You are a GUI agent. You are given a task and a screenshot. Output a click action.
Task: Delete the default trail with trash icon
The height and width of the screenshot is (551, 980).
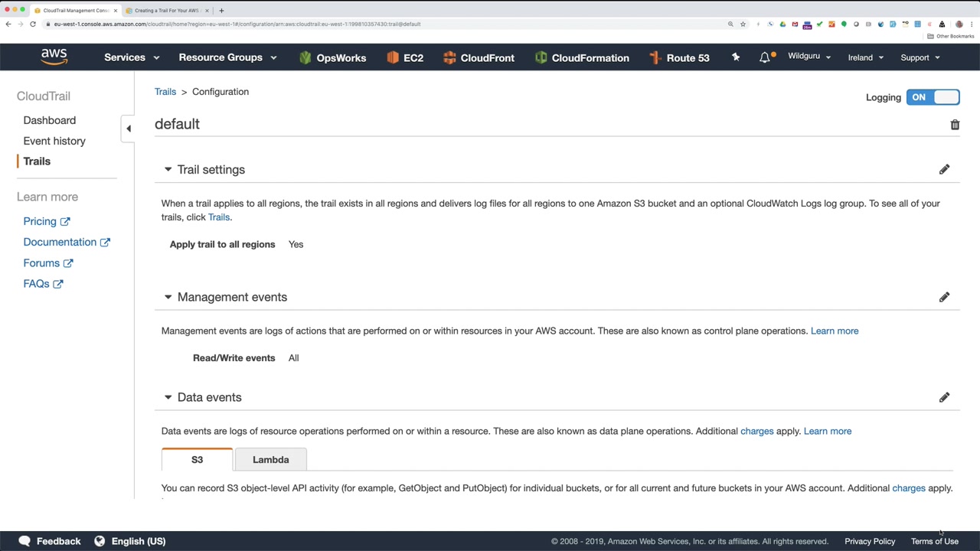[955, 125]
